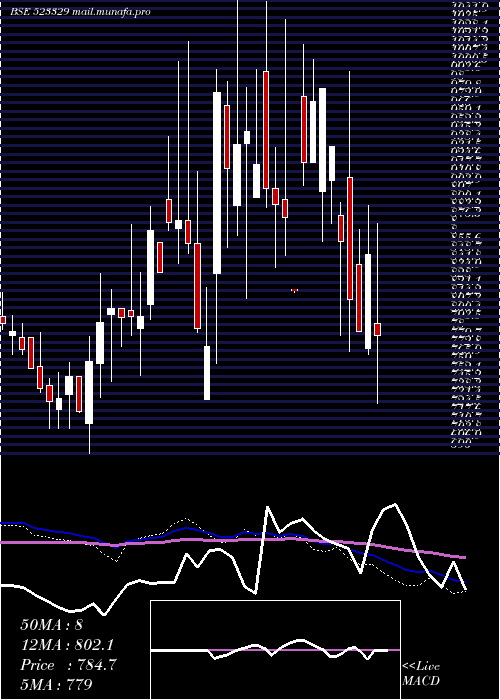
Task: Click the tallest white candlestick body
Action: click(217, 183)
